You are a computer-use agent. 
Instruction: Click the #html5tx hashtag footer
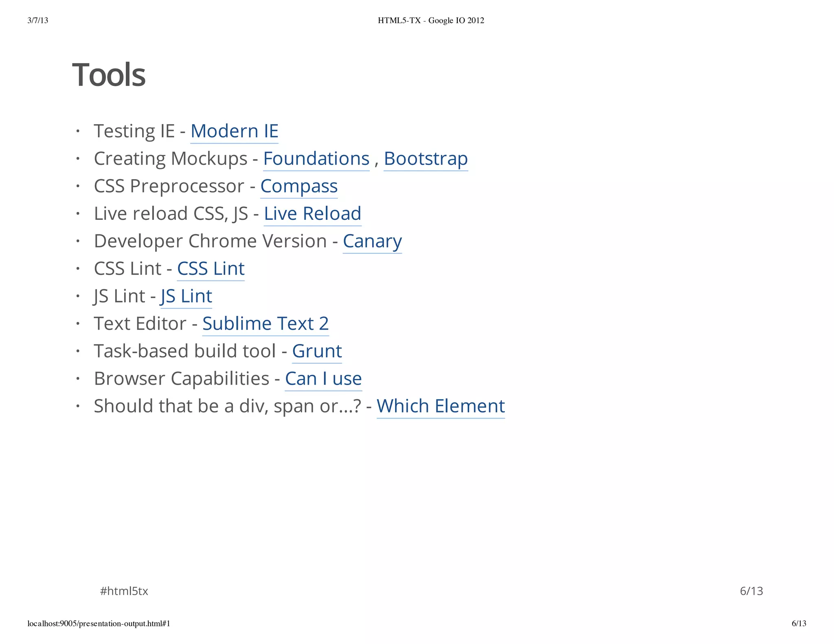[124, 591]
